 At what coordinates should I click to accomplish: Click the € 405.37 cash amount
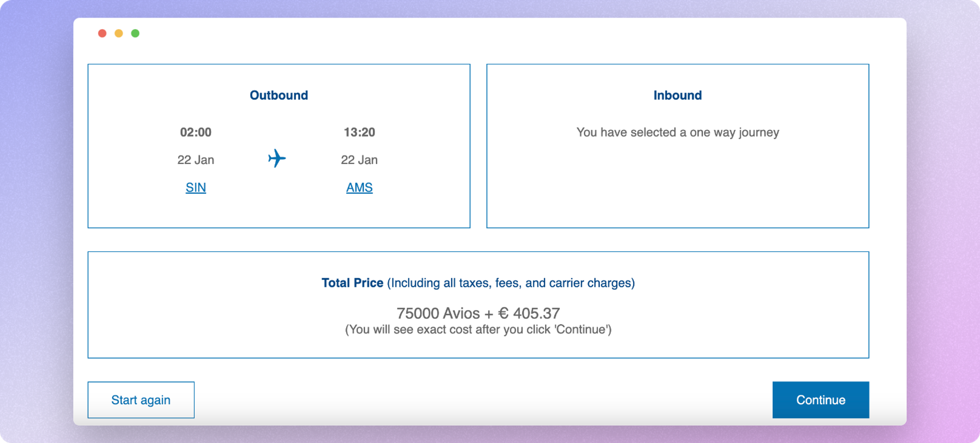pos(529,313)
